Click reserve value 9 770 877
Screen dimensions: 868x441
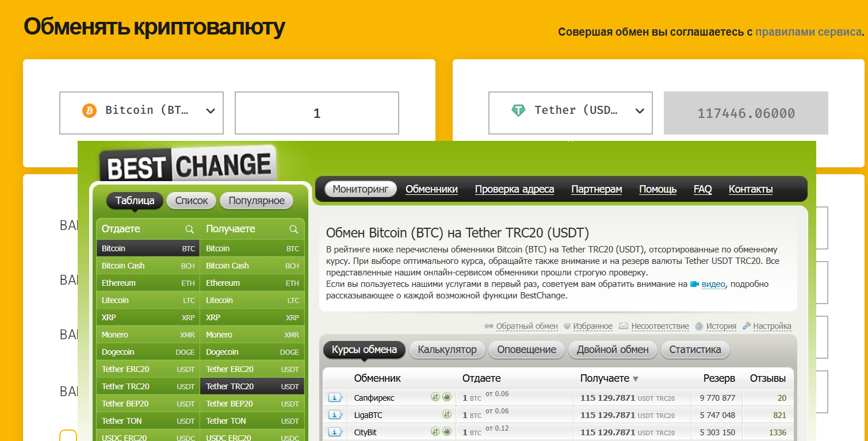tap(717, 398)
